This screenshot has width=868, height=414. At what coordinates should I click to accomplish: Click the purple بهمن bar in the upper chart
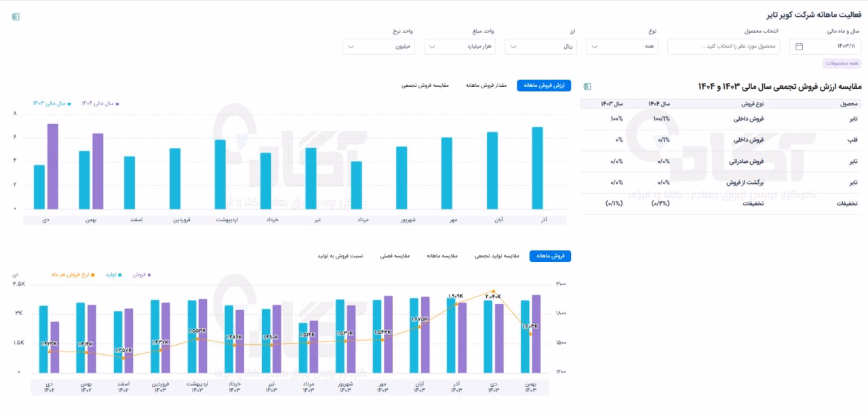pyautogui.click(x=98, y=171)
